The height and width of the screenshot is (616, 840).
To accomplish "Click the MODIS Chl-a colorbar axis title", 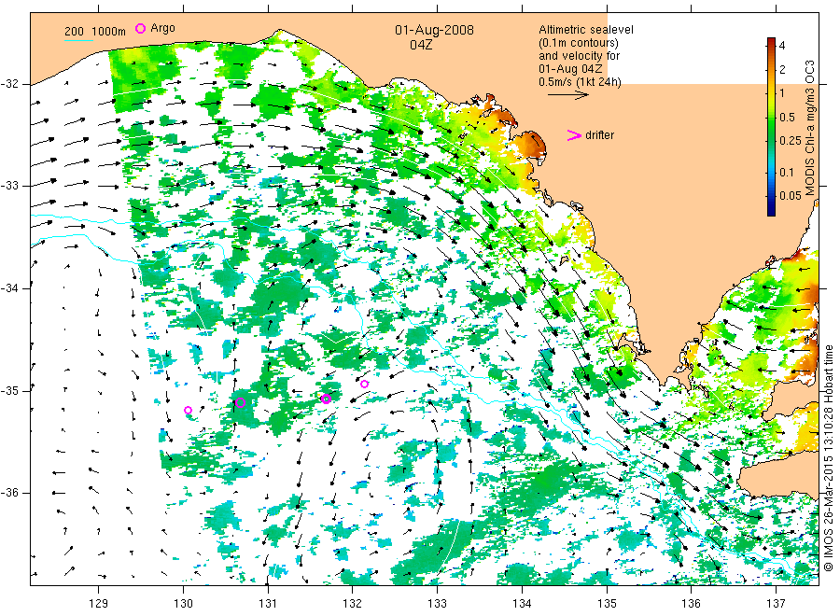I will [x=809, y=128].
